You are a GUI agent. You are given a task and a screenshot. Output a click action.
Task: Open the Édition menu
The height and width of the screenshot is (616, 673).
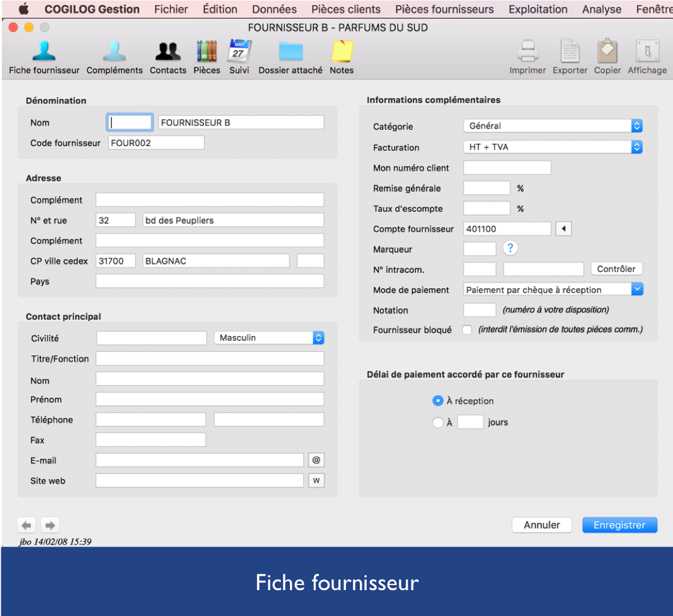point(220,9)
